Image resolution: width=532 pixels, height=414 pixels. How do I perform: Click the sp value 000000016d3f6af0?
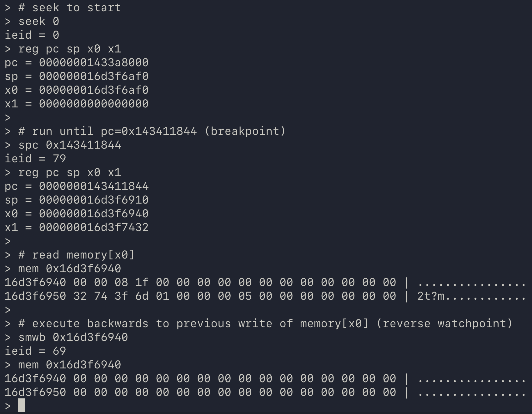tap(93, 76)
